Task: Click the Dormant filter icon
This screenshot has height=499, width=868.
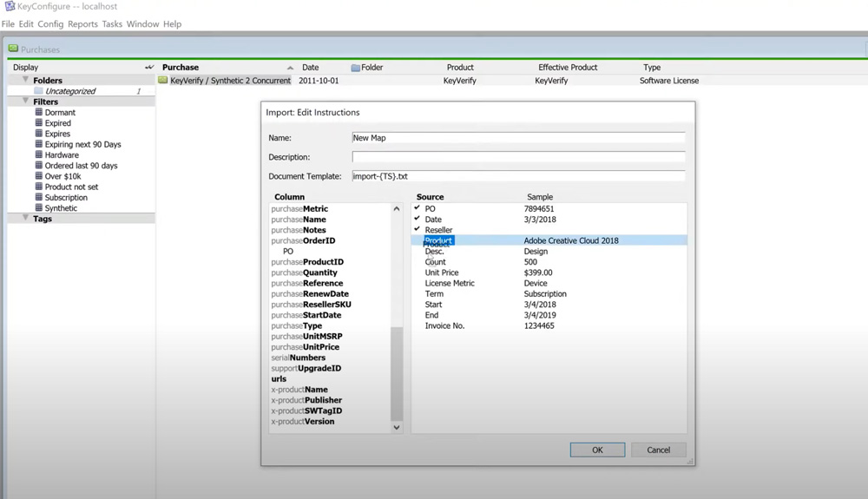Action: (39, 112)
